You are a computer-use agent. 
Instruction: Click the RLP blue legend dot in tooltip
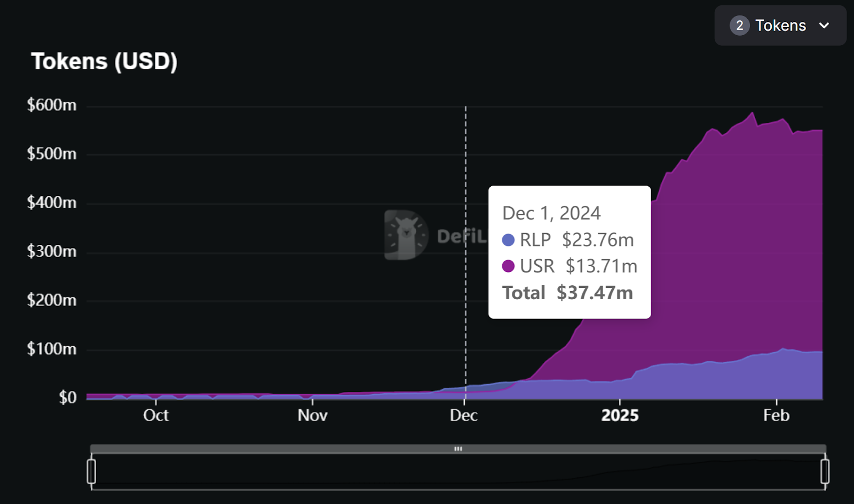[508, 240]
